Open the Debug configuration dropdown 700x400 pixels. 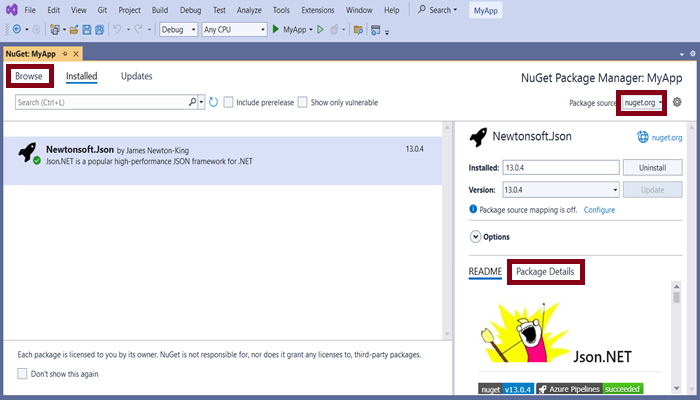click(179, 29)
